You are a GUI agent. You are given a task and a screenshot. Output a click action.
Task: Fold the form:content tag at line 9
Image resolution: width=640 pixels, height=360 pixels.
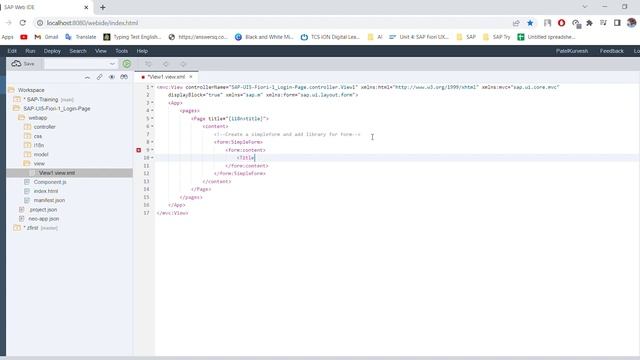click(x=152, y=150)
